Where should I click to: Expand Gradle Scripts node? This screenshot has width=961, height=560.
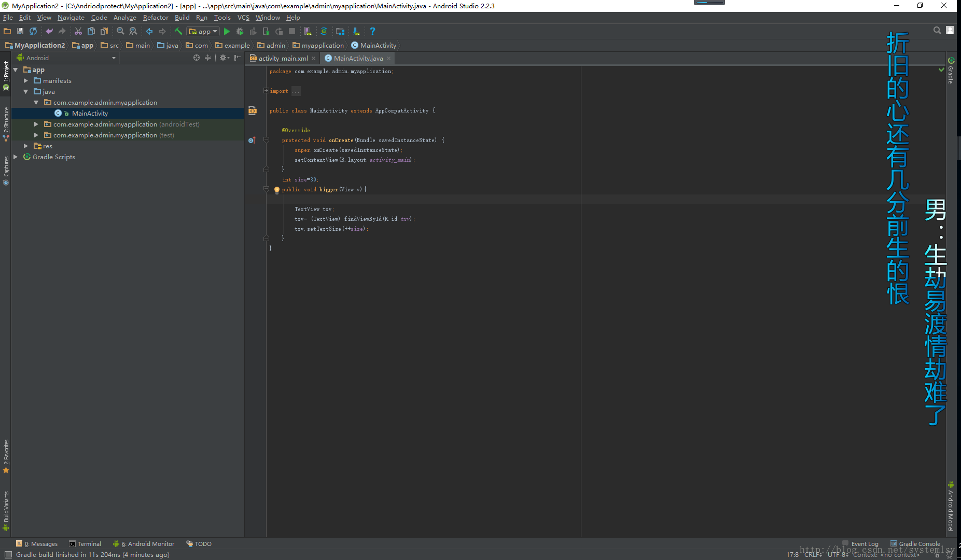coord(16,157)
